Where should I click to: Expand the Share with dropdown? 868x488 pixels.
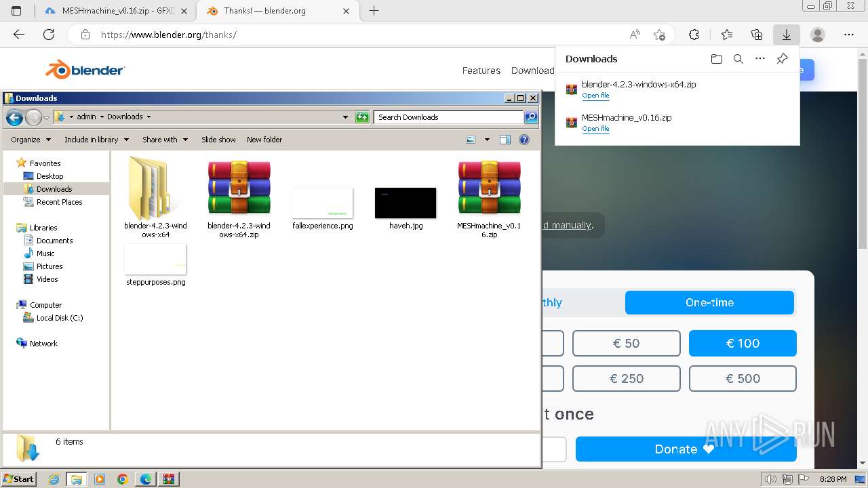pyautogui.click(x=165, y=140)
